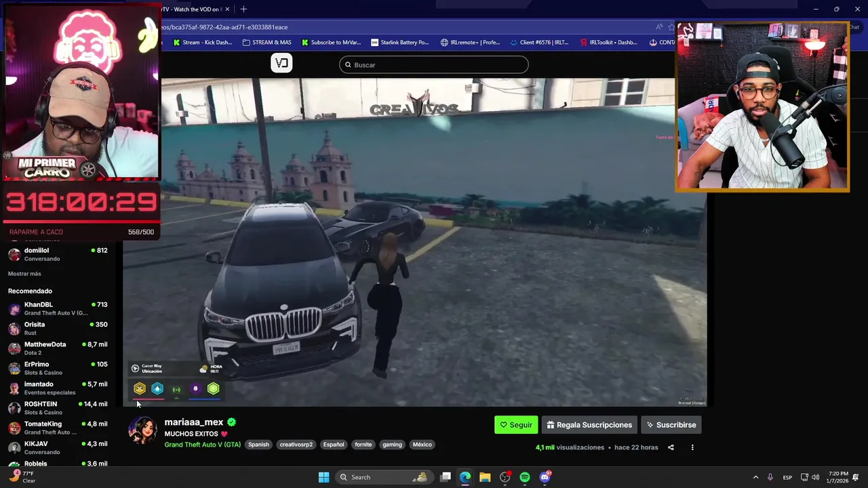Viewport: 868px width, 488px height.
Task: Close the Watch the VOD browser tab
Action: (x=227, y=9)
